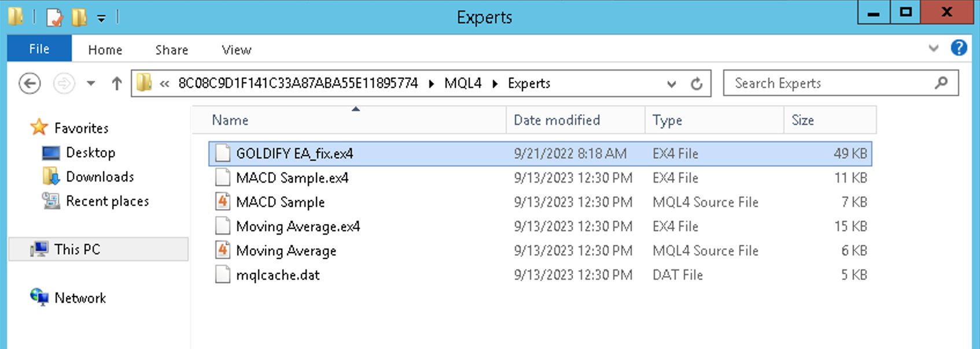Click the New folder quick access icon
Viewport: 980px width, 349px height.
pos(79,17)
